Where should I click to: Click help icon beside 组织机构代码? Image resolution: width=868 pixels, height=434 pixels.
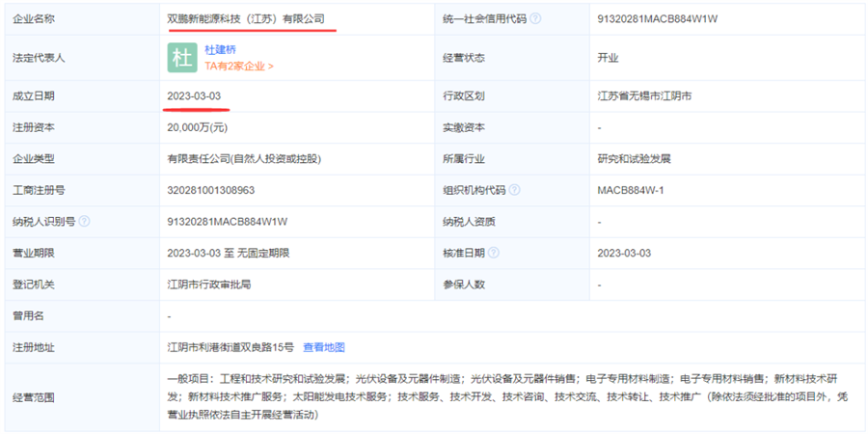(x=514, y=190)
